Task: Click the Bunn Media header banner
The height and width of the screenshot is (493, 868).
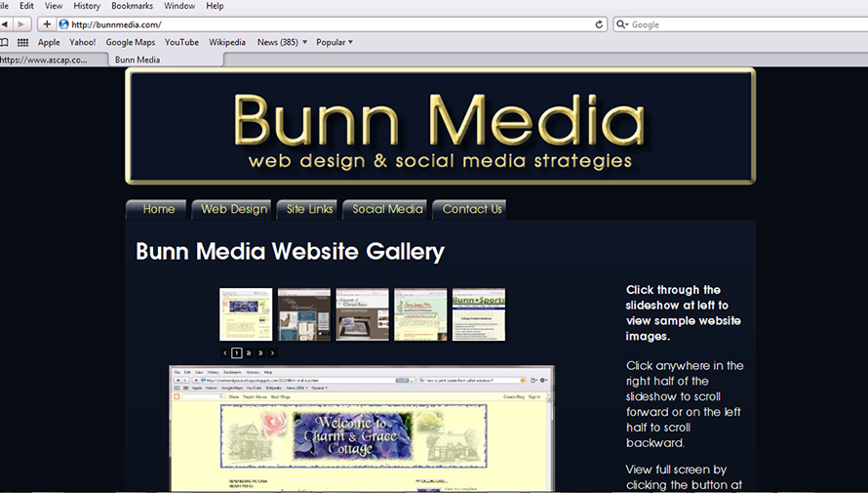Action: tap(441, 126)
